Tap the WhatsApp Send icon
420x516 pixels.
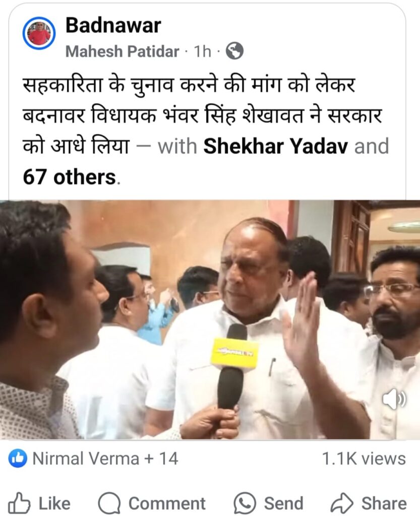click(245, 503)
